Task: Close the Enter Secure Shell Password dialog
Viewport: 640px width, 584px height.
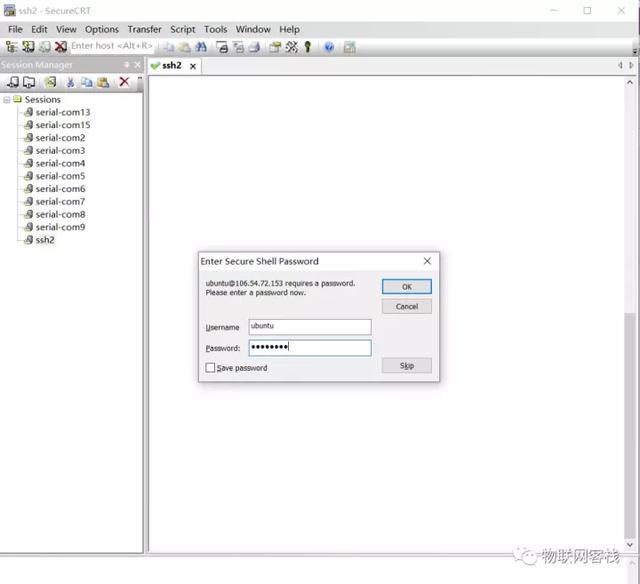Action: (427, 261)
